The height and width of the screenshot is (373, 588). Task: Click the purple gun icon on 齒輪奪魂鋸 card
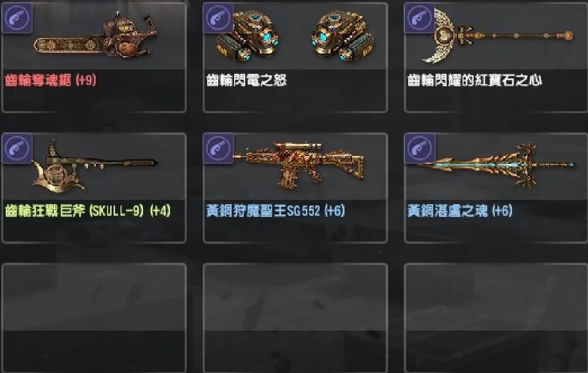coord(17,18)
